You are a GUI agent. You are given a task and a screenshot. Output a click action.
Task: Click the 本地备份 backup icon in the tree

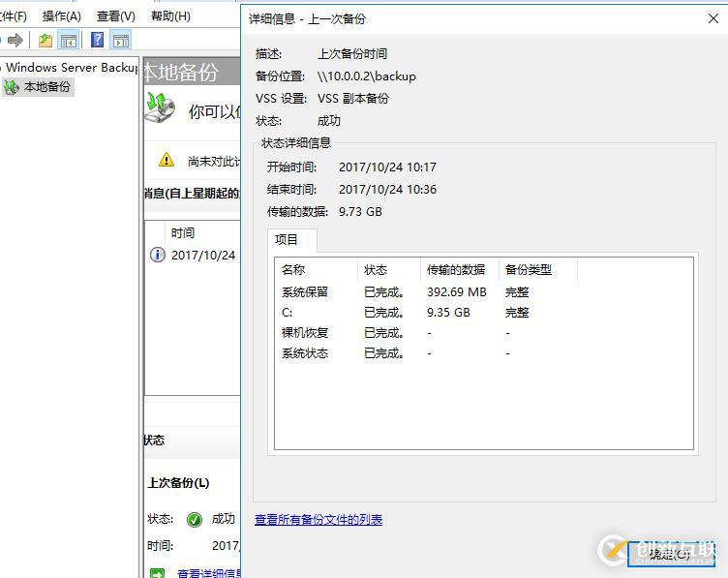tap(12, 87)
